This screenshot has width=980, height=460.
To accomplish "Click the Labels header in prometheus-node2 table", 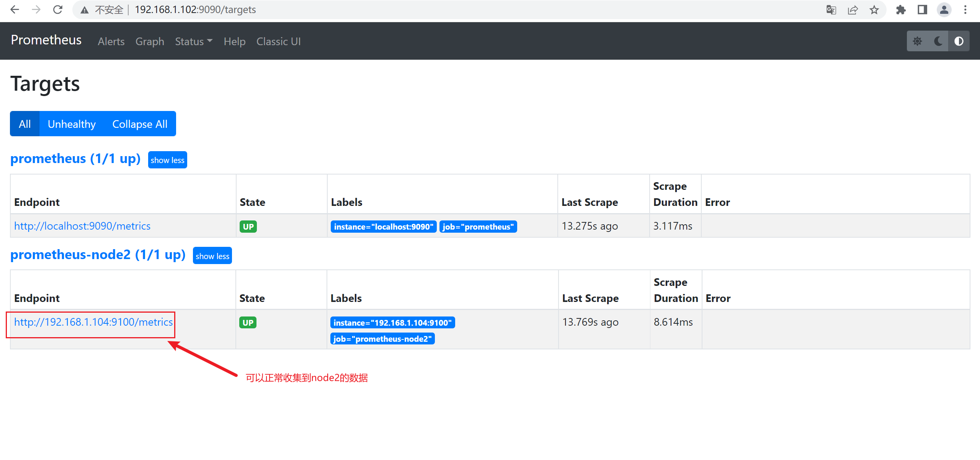I will [346, 298].
